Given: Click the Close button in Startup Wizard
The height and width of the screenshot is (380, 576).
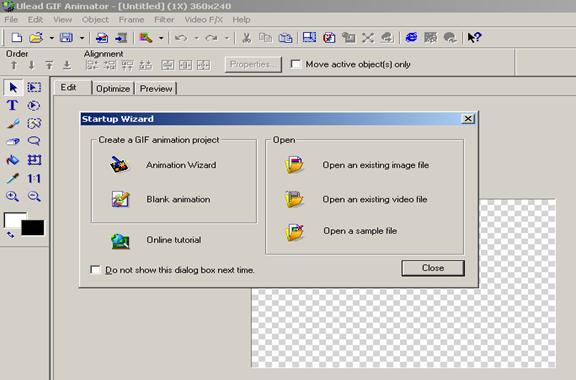Looking at the screenshot, I should coord(433,268).
